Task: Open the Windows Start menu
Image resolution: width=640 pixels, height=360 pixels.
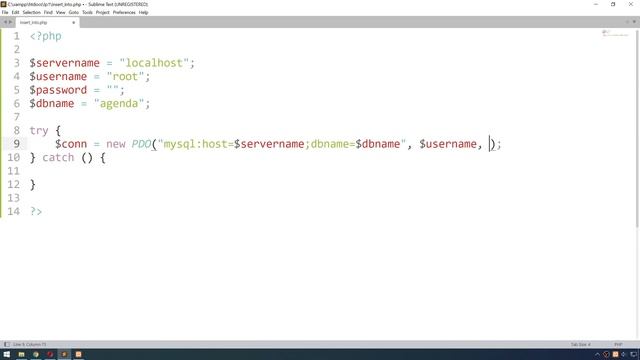Action: [x=7, y=354]
